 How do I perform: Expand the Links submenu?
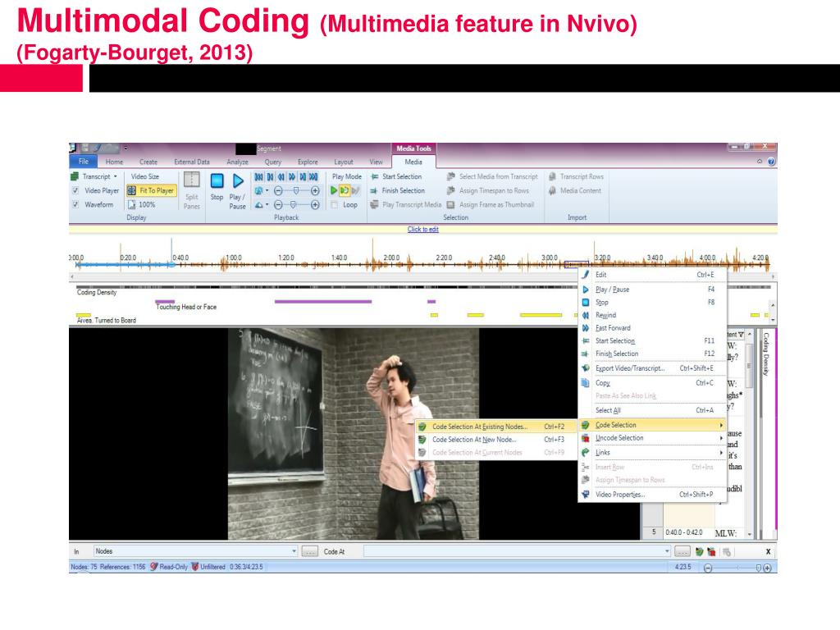point(652,453)
